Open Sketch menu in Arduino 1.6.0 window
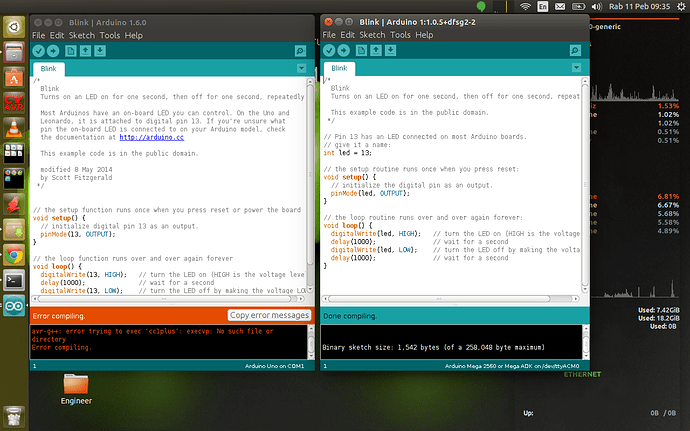The width and height of the screenshot is (690, 431). 82,35
